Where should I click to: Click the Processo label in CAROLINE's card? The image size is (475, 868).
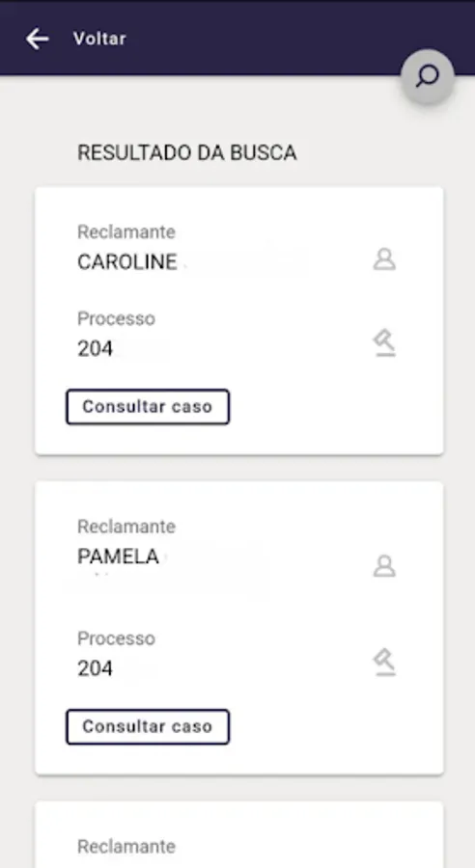116,319
